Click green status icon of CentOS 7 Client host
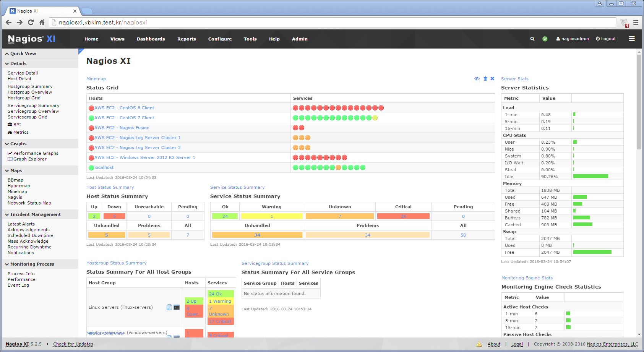Image resolution: width=644 pixels, height=352 pixels. point(91,118)
